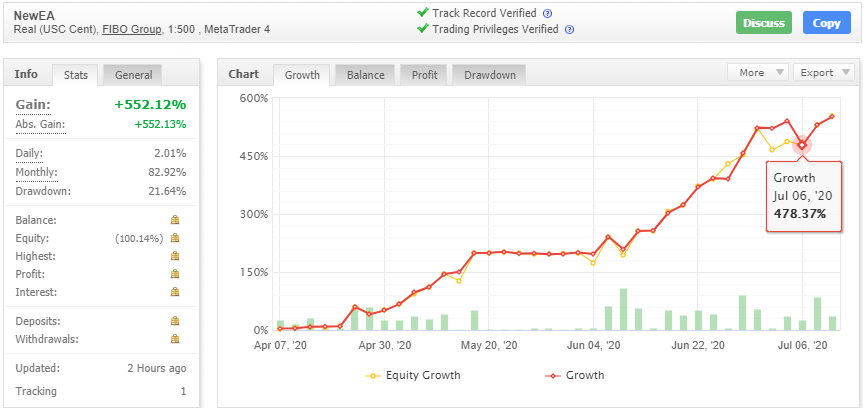Switch to the General tab

point(134,75)
